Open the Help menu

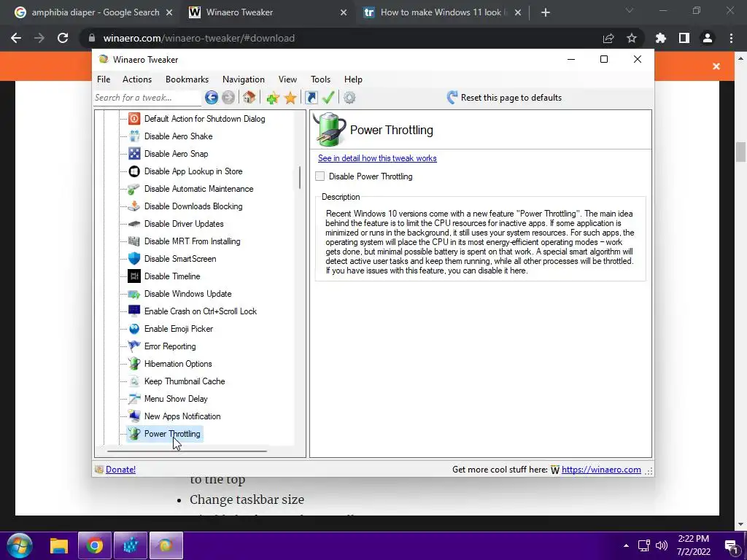click(354, 79)
